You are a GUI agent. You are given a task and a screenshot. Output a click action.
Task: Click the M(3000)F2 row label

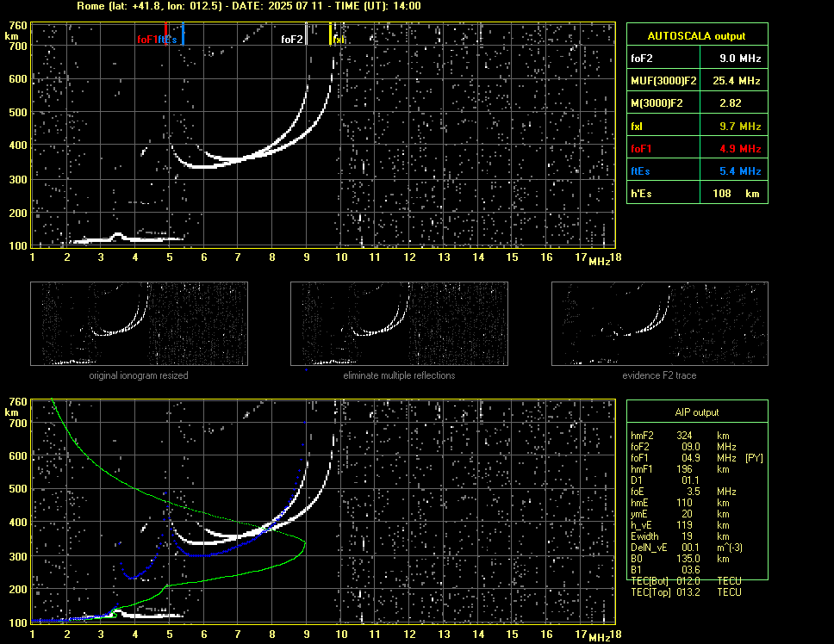click(657, 103)
